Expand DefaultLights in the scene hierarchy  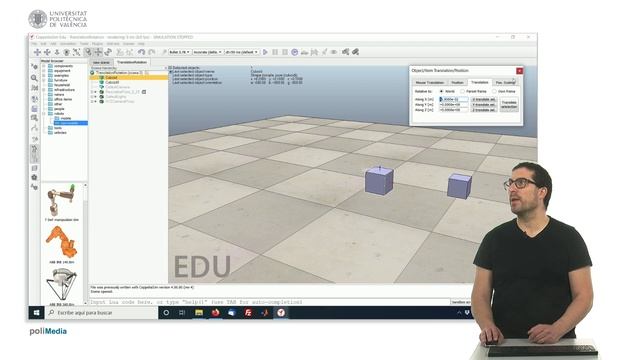[x=92, y=97]
